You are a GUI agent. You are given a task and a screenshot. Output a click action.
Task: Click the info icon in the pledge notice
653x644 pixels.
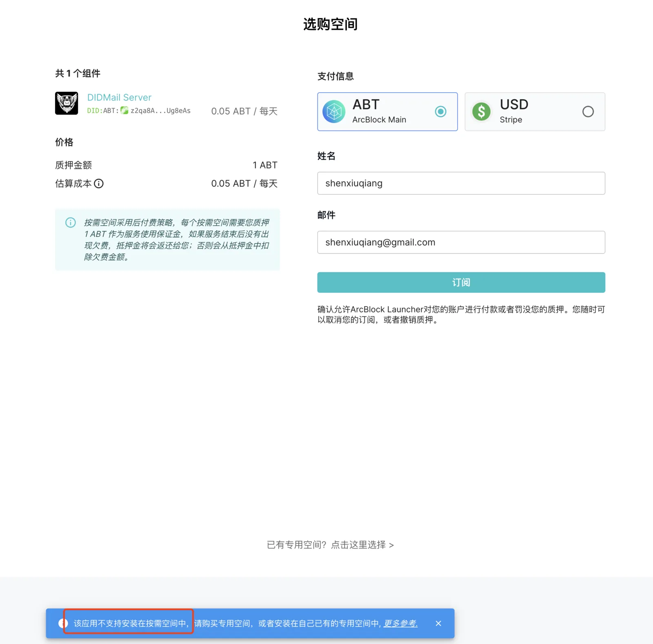point(71,222)
